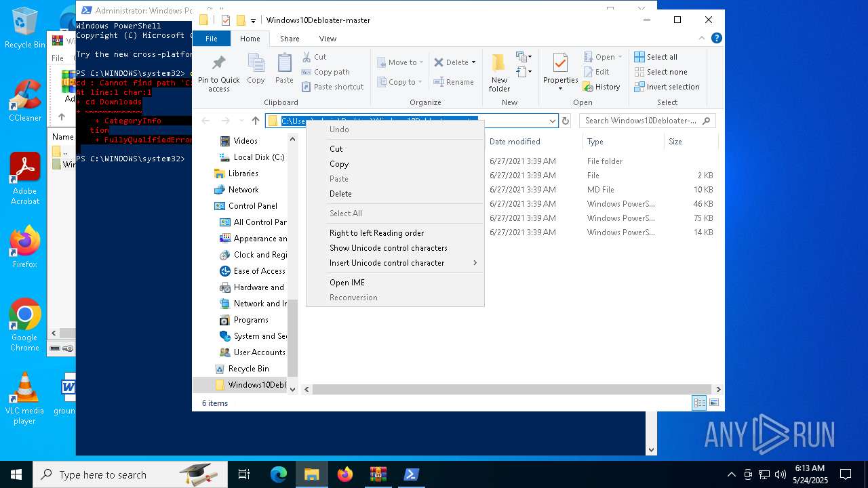Click Select none in ribbon
868x488 pixels.
pyautogui.click(x=660, y=72)
